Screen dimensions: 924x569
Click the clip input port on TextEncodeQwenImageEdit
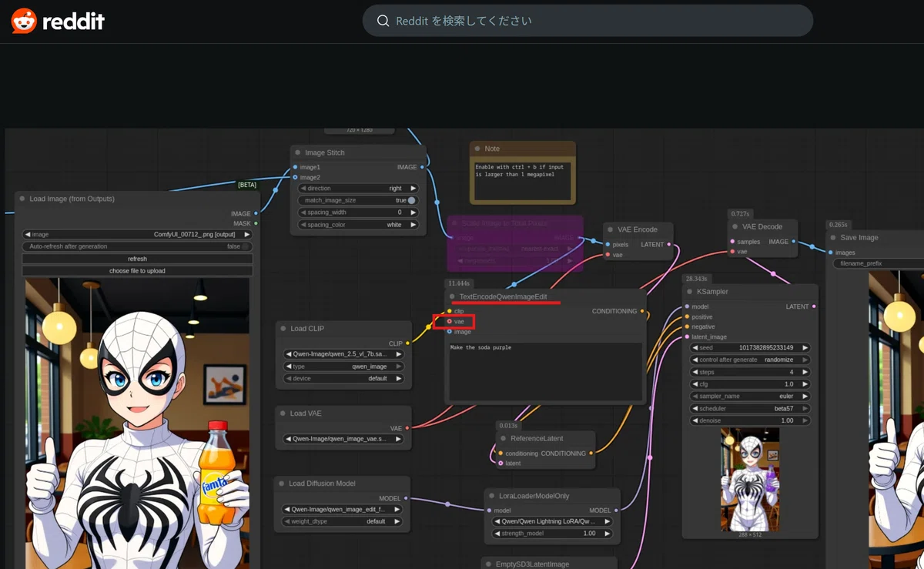coord(450,311)
